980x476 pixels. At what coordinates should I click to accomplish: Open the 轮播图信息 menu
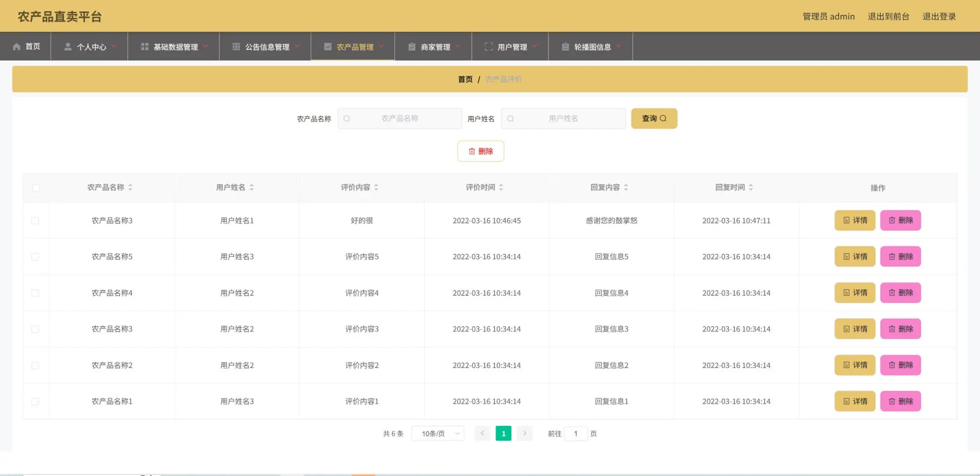click(592, 47)
